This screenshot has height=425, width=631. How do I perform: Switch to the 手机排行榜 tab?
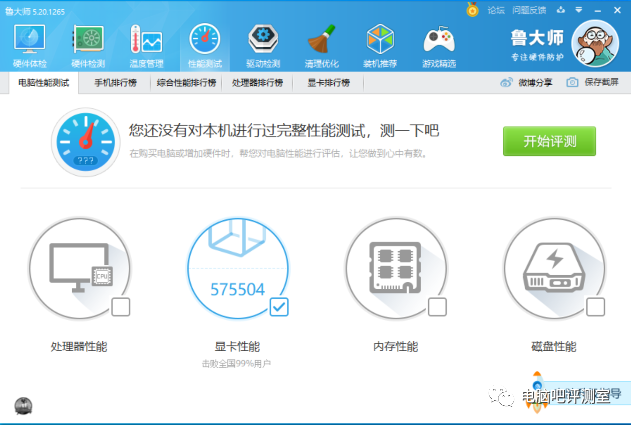(115, 83)
